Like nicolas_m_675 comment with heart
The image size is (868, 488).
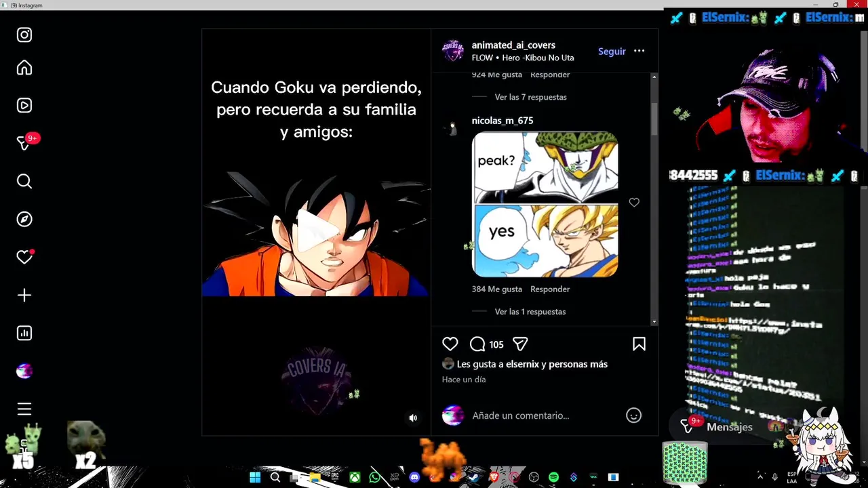click(x=634, y=203)
